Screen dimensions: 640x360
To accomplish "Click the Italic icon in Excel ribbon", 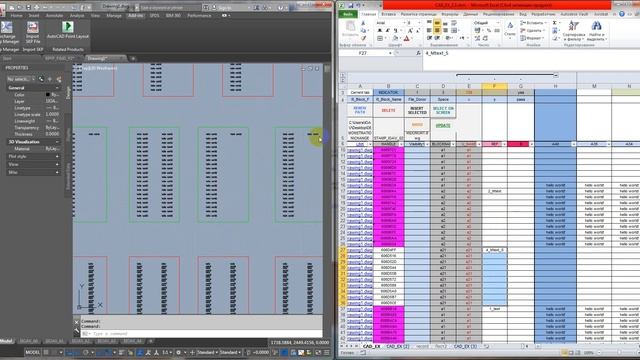I will (387, 31).
